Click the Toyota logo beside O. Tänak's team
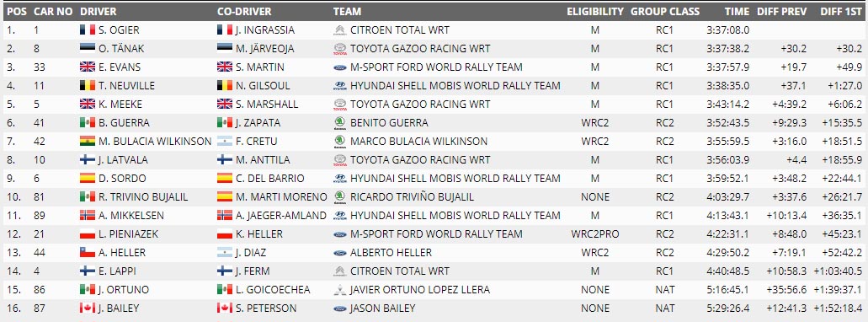The height and width of the screenshot is (322, 868). click(x=340, y=49)
